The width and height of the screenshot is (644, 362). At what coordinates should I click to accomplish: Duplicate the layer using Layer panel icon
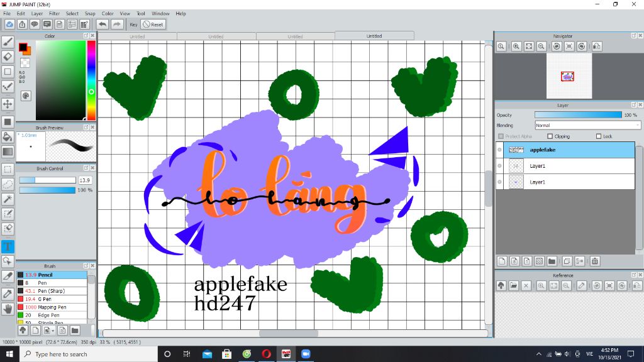pos(567,261)
